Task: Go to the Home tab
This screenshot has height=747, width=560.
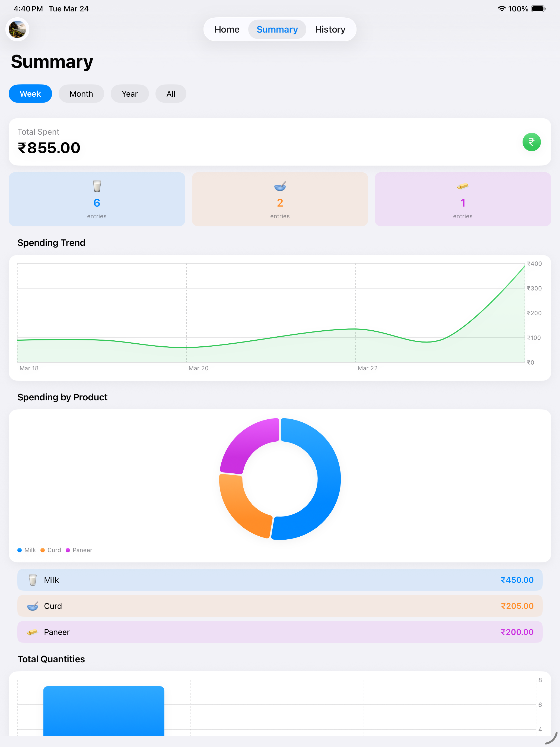Action: 227,29
